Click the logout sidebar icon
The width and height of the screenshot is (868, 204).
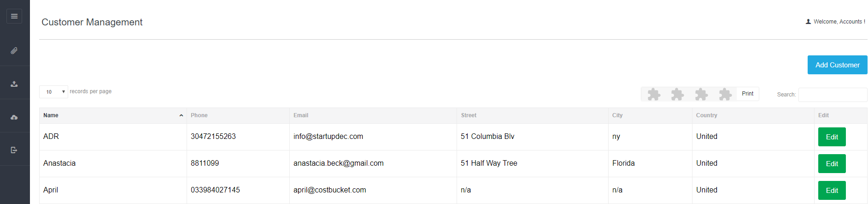(14, 150)
